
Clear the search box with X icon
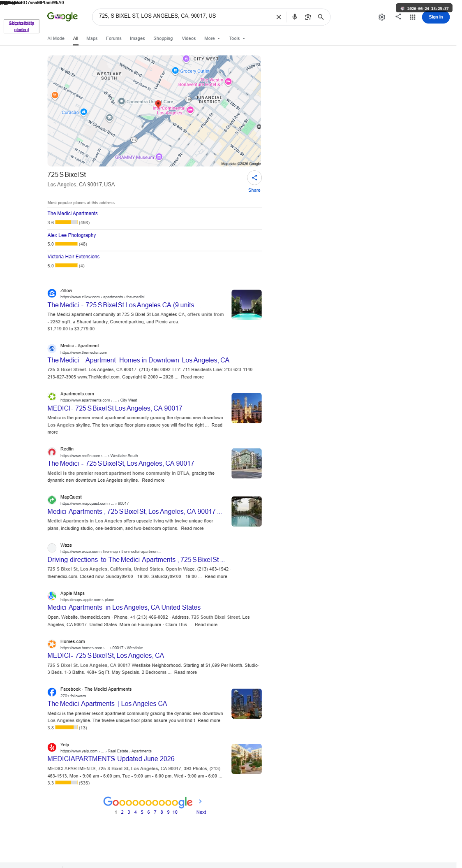click(279, 17)
